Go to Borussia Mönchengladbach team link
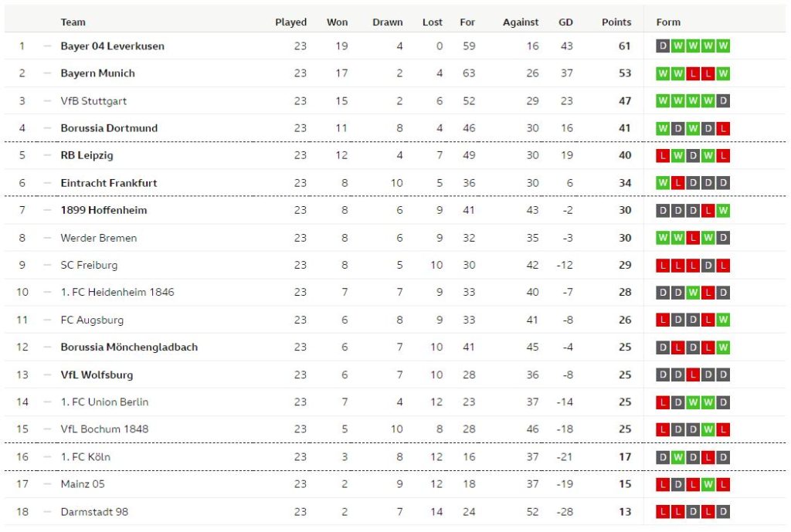The image size is (791, 532). tap(129, 347)
